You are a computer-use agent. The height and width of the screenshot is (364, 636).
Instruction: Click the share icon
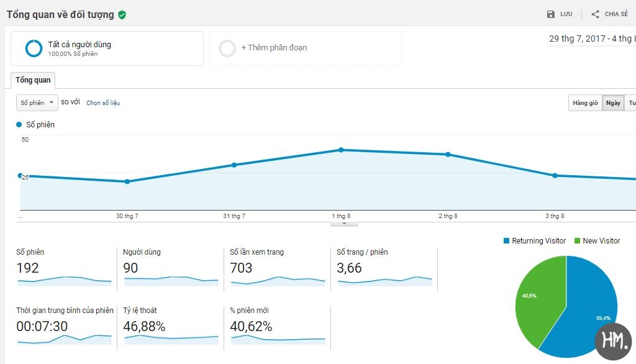point(595,14)
